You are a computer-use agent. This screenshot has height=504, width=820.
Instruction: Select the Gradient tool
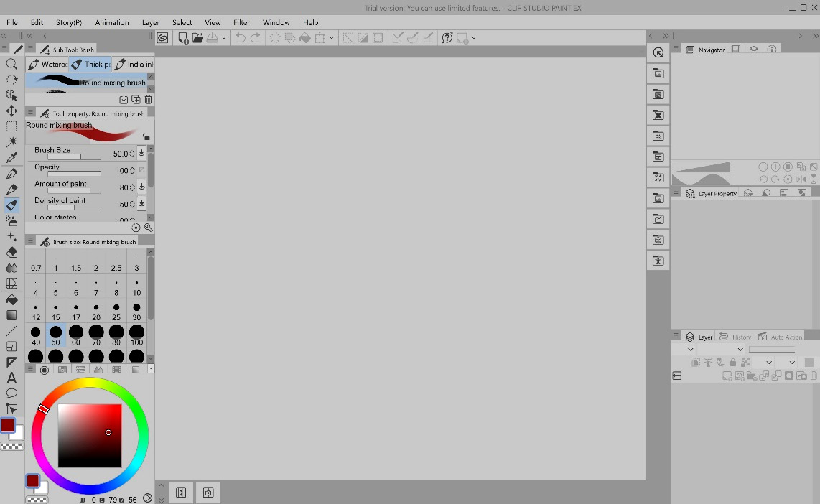click(11, 315)
